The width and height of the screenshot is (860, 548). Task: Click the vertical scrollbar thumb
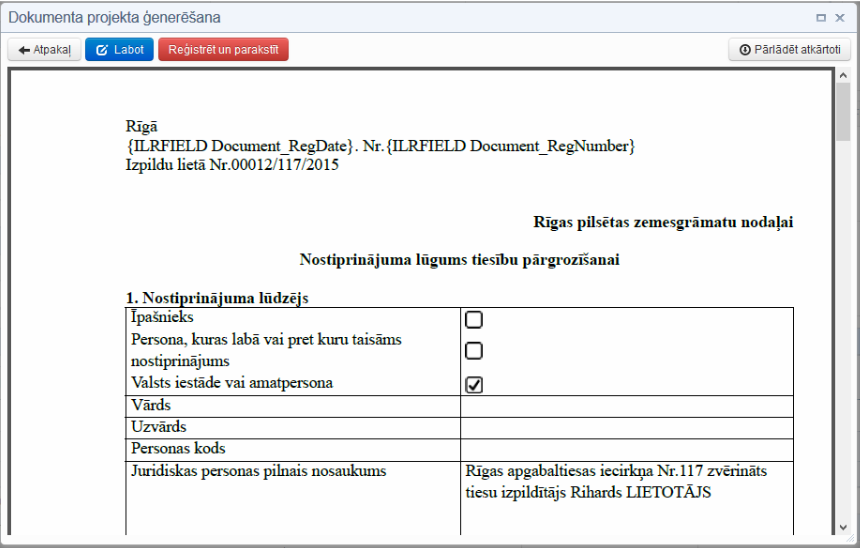point(843,112)
